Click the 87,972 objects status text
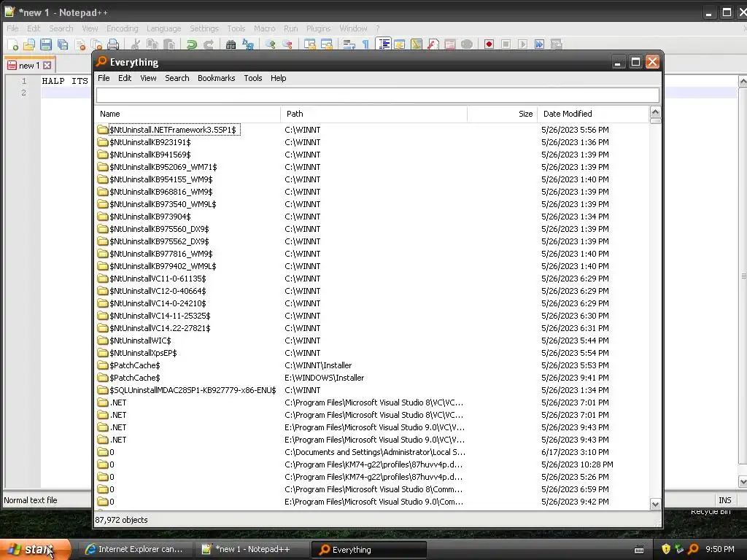This screenshot has height=560, width=747. tap(122, 520)
